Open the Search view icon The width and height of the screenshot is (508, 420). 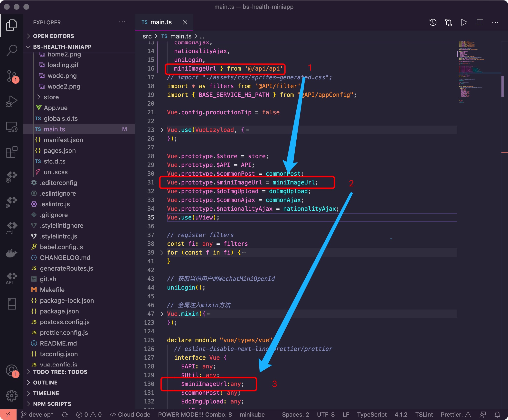click(x=11, y=50)
